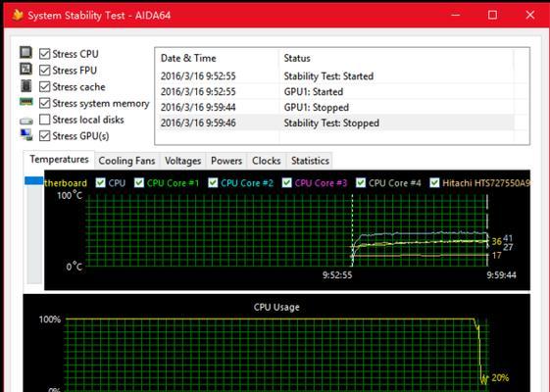
Task: Click the Date & Time column header
Action: click(217, 58)
